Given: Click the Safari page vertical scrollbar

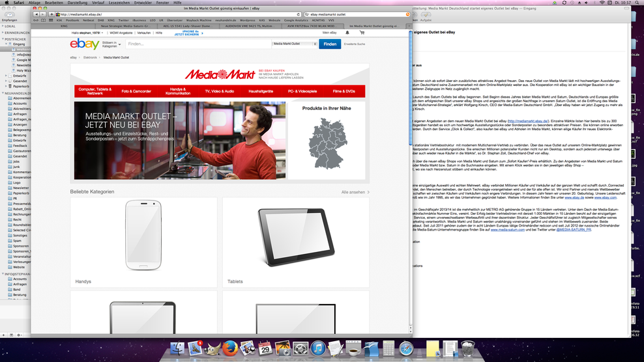Looking at the screenshot, I should [410, 89].
